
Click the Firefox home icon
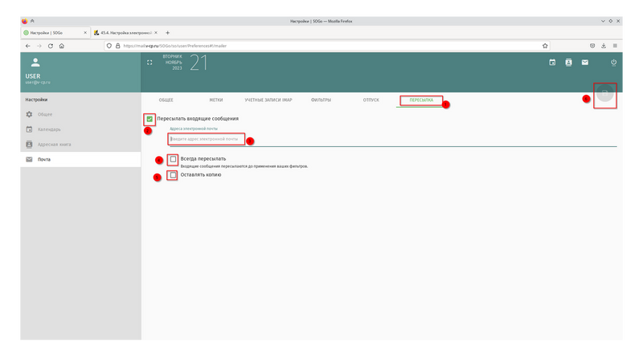click(62, 46)
